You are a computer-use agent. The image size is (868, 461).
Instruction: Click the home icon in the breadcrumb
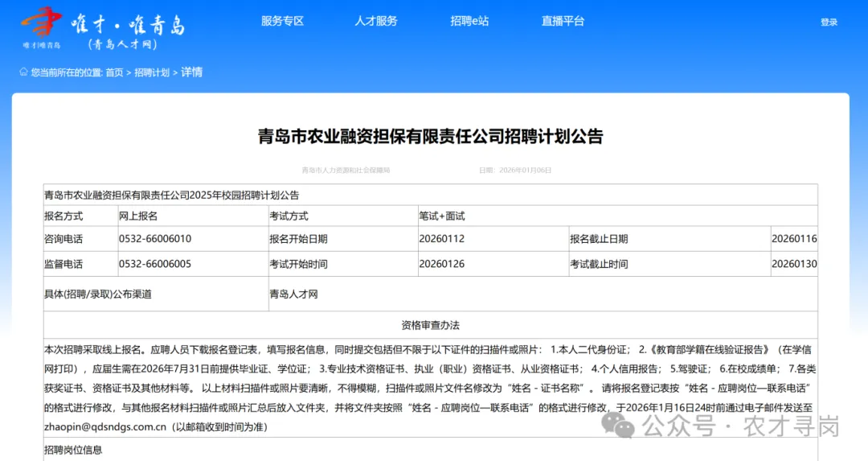(23, 72)
